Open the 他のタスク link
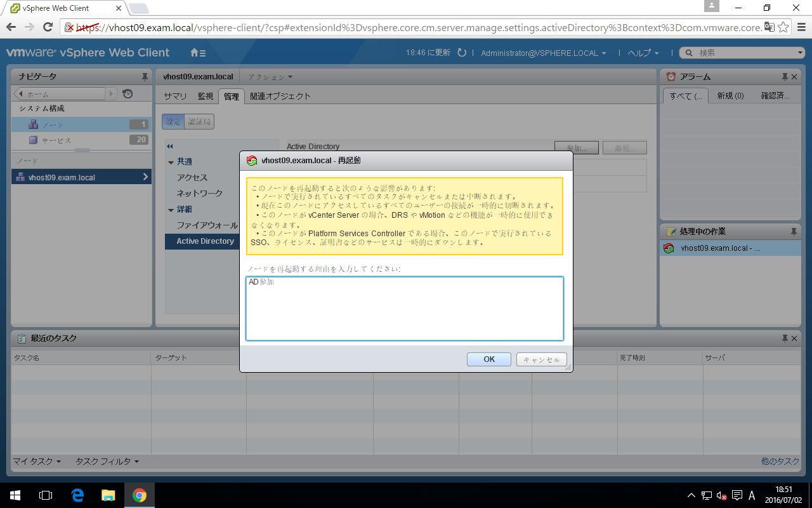812x508 pixels. tap(780, 461)
